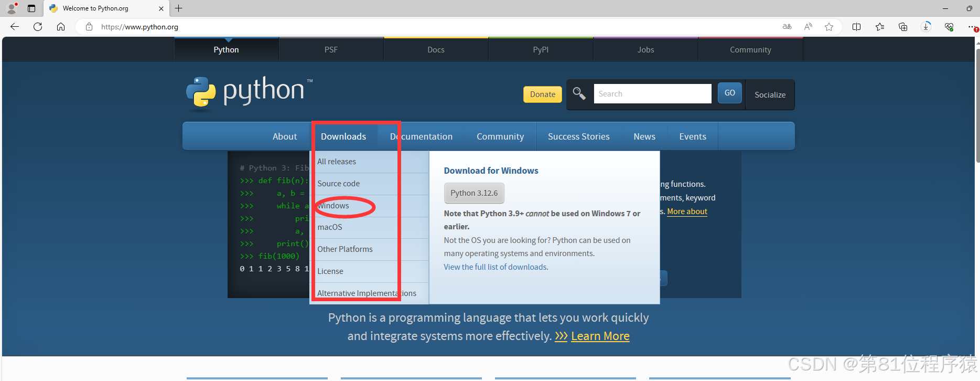Open the PyPI top tab
The width and height of the screenshot is (980, 381).
[x=541, y=50]
